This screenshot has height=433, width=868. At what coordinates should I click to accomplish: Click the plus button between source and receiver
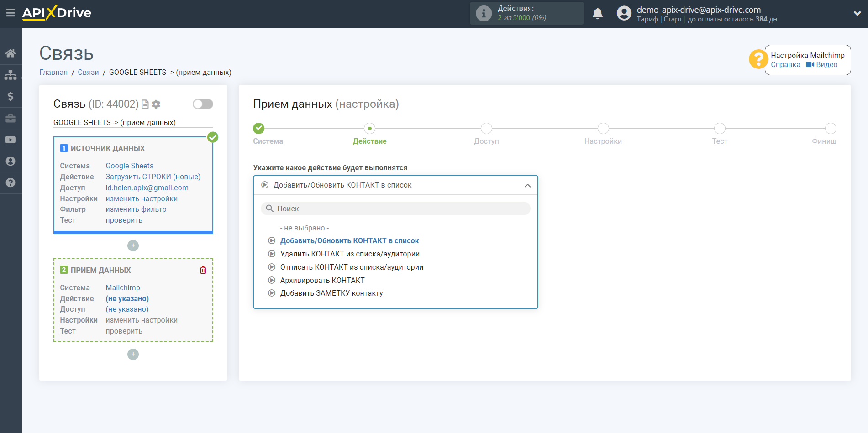(x=133, y=245)
